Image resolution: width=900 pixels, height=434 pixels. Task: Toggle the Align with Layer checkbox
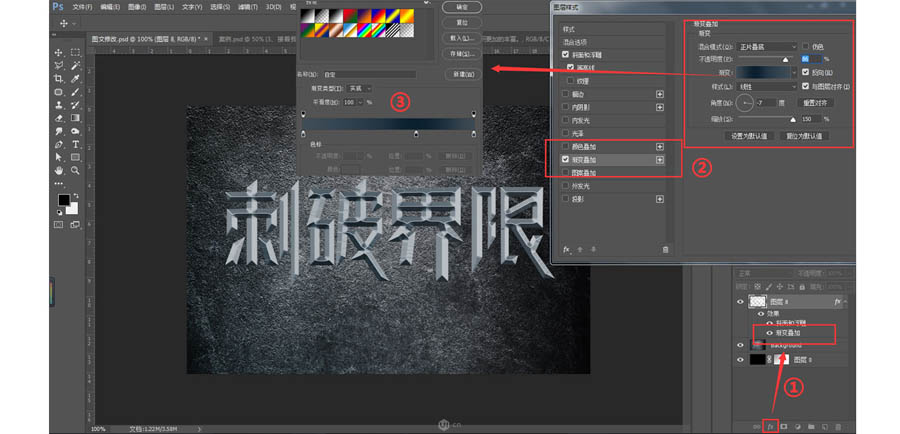click(x=805, y=87)
